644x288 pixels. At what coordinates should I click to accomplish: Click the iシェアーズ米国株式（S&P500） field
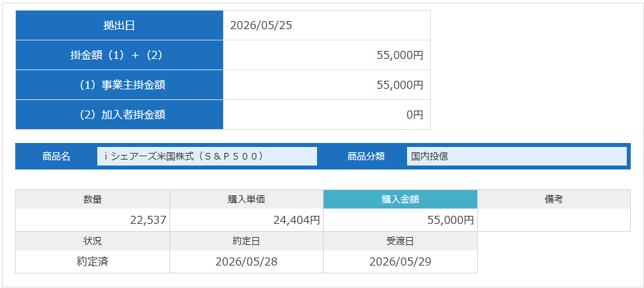point(207,156)
